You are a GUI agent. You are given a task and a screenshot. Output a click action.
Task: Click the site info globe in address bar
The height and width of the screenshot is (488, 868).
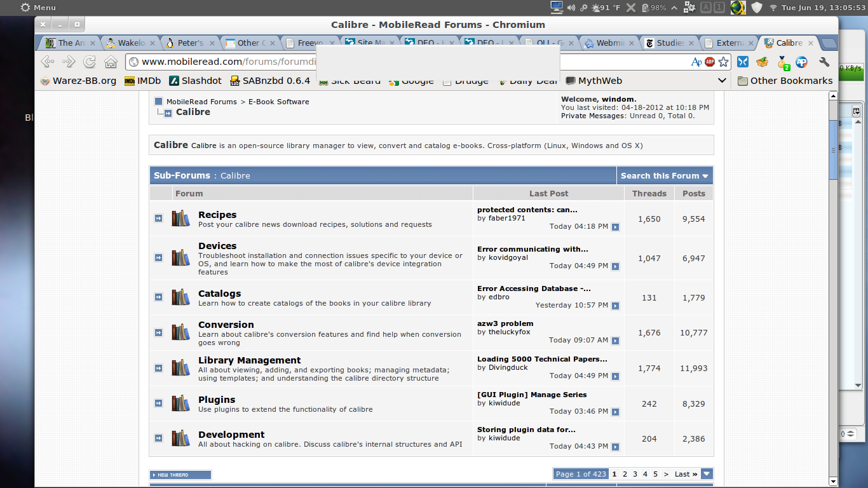tap(133, 62)
